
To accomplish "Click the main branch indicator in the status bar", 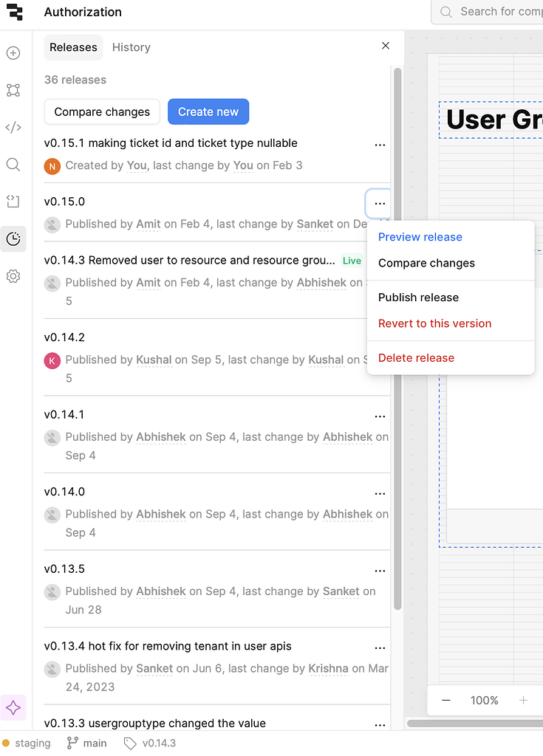I will click(x=86, y=743).
